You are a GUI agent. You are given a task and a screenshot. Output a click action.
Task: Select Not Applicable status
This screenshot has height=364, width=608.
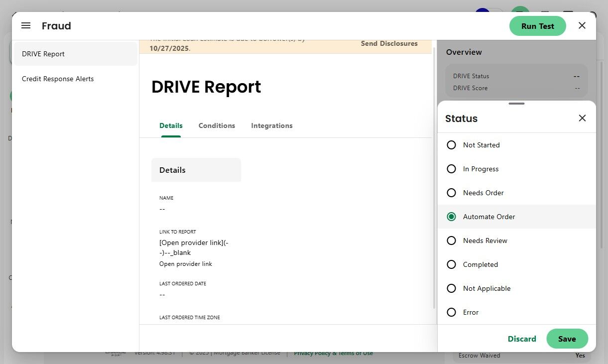pyautogui.click(x=452, y=288)
